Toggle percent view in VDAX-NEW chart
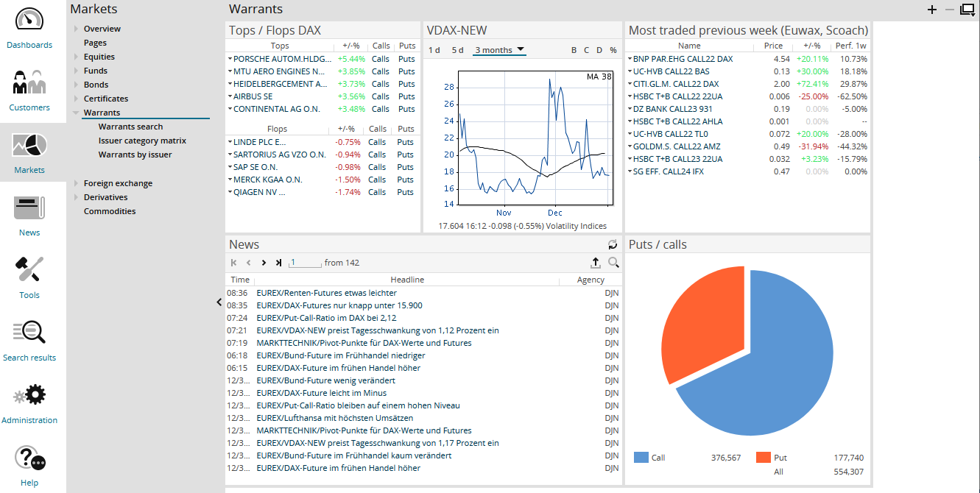Viewport: 980px width, 493px height. click(613, 50)
